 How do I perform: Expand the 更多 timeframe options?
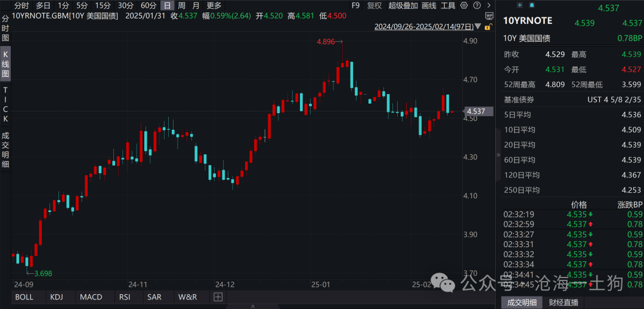214,5
